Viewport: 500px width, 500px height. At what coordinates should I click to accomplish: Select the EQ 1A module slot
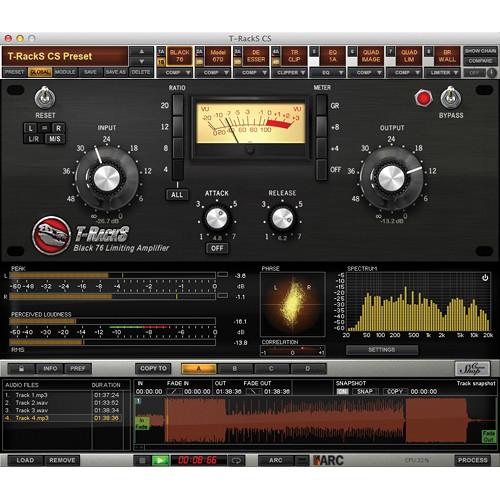tap(332, 56)
